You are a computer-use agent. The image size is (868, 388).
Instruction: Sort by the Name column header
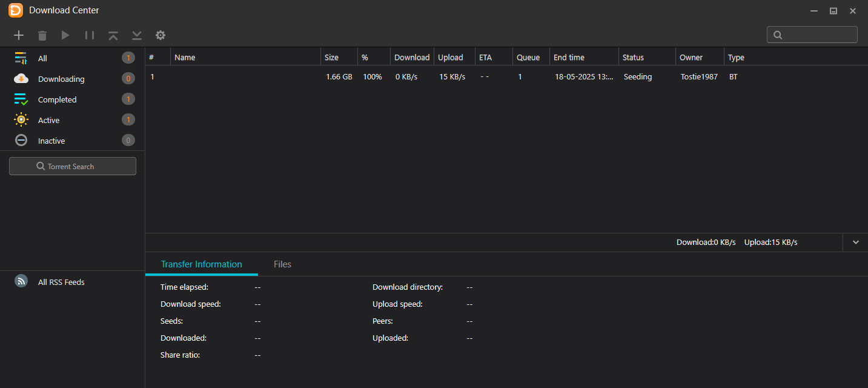tap(245, 58)
